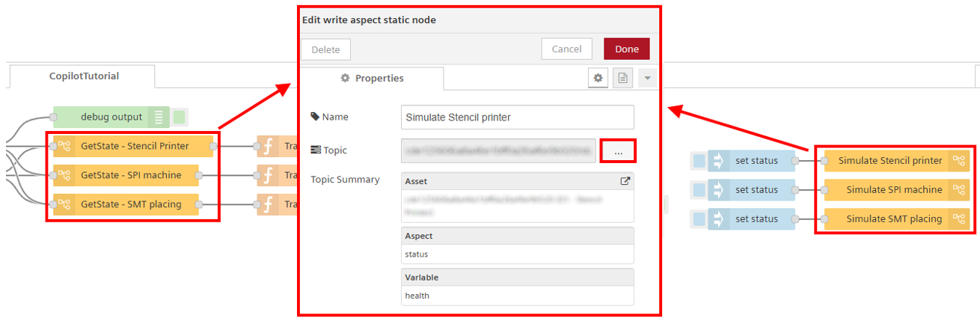The width and height of the screenshot is (980, 321).
Task: Click the second set status arrow icon
Action: (717, 190)
